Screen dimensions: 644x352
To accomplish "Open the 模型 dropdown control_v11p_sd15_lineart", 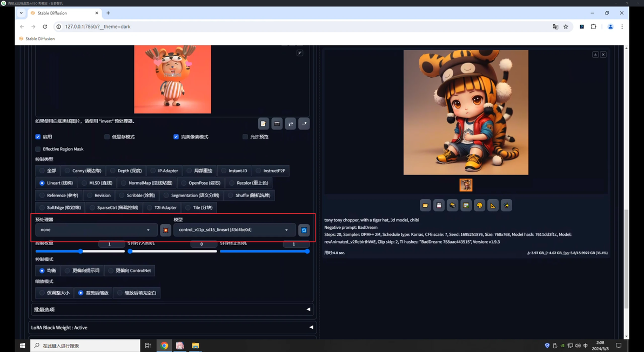I will point(234,230).
